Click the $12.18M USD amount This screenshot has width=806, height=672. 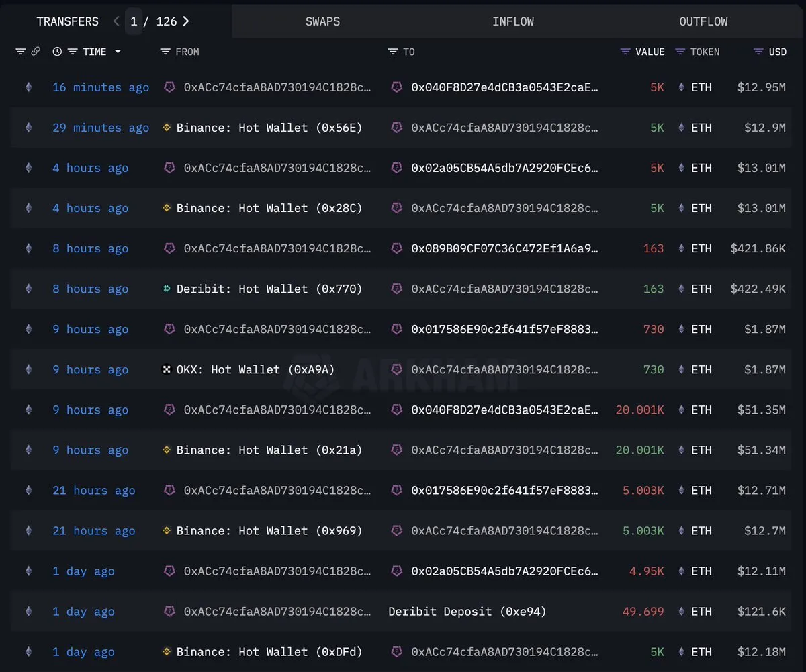click(x=761, y=651)
